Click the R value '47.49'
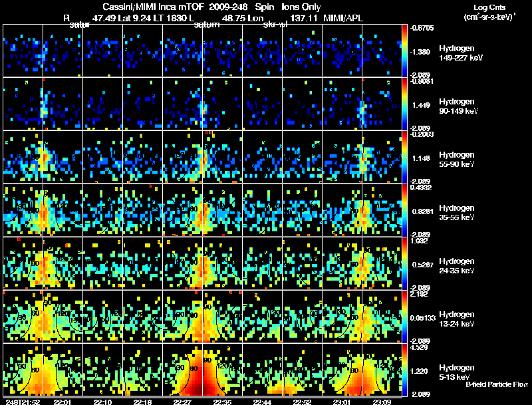This screenshot has width=532, height=405. click(x=104, y=18)
